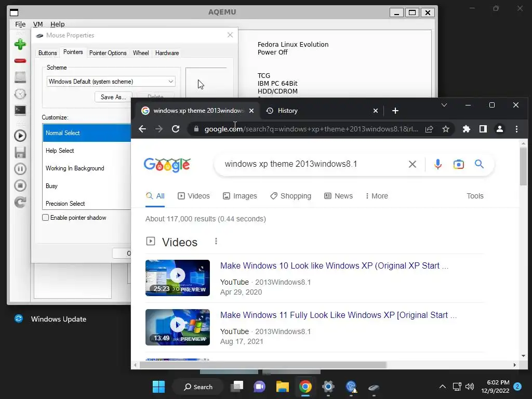The width and height of the screenshot is (532, 399).
Task: Search by image camera icon
Action: click(458, 164)
